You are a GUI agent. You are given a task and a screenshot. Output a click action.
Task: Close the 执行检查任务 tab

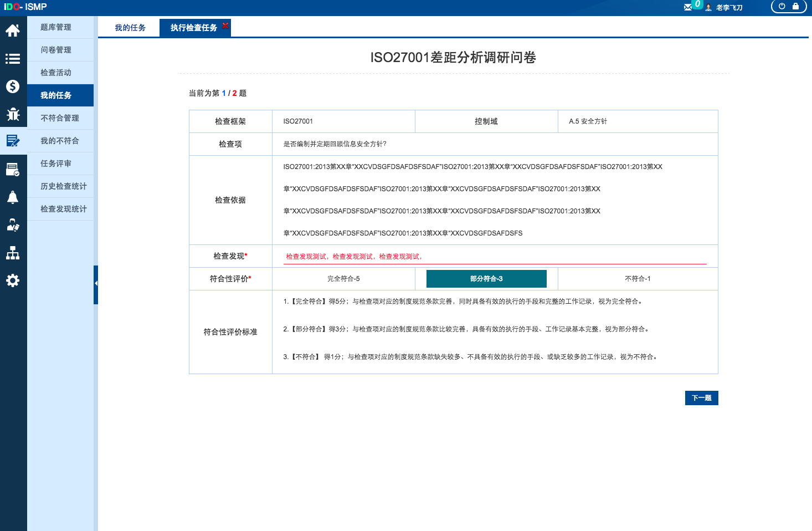pos(225,25)
